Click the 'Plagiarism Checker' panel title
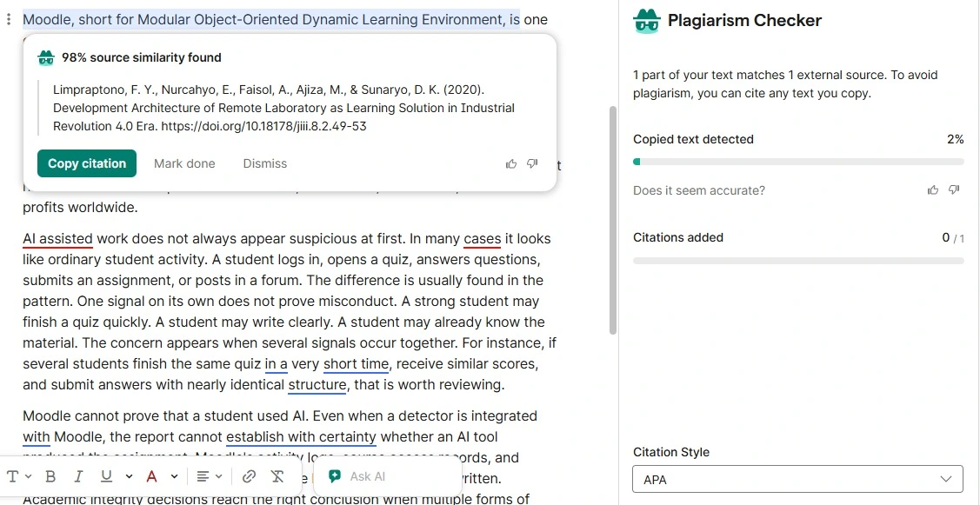 744,21
